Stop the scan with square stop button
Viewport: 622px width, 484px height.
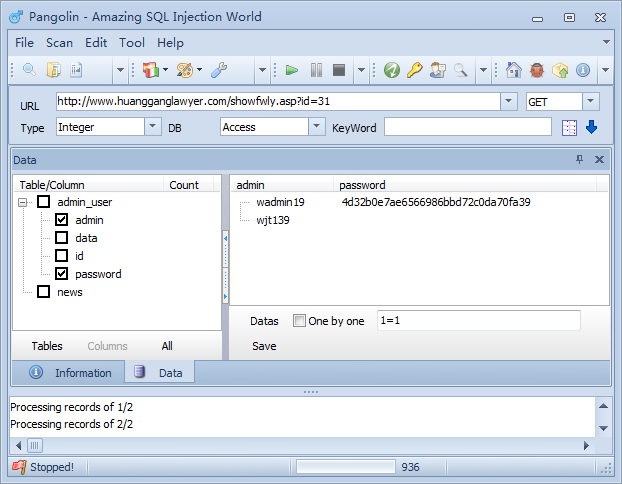tap(339, 70)
